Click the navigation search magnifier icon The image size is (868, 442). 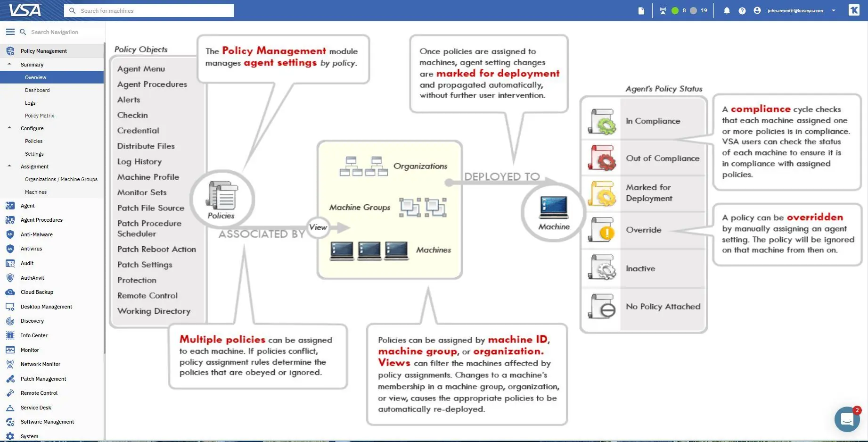pyautogui.click(x=23, y=32)
